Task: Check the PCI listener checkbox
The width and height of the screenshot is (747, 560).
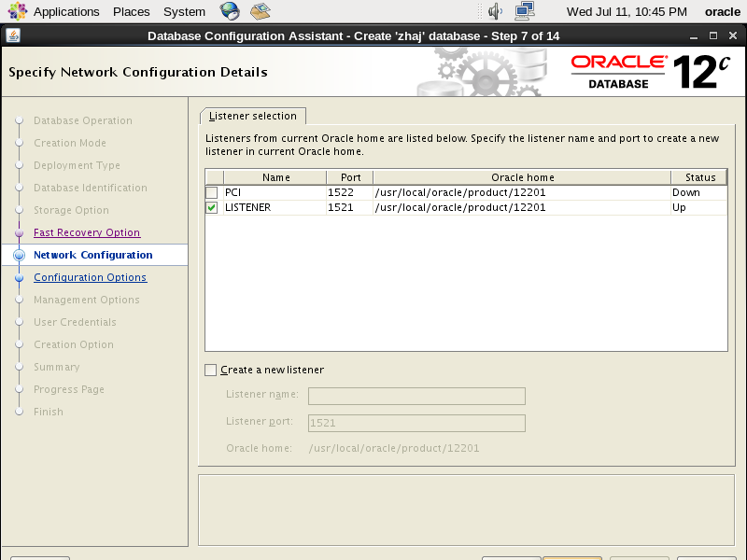Action: pos(212,192)
